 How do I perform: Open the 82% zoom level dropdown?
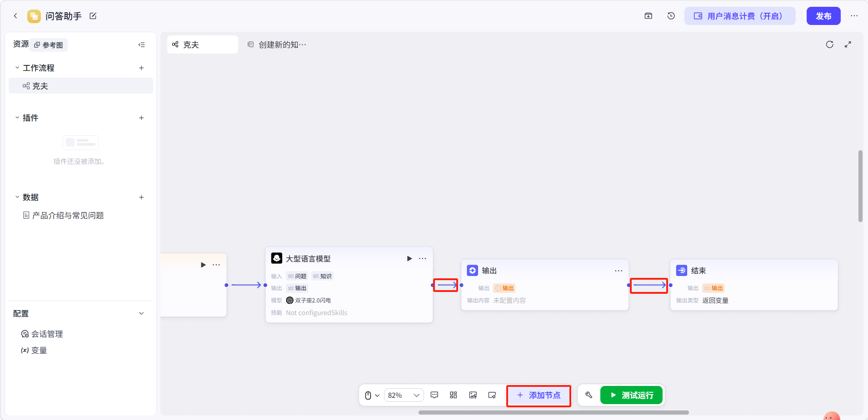coord(404,395)
